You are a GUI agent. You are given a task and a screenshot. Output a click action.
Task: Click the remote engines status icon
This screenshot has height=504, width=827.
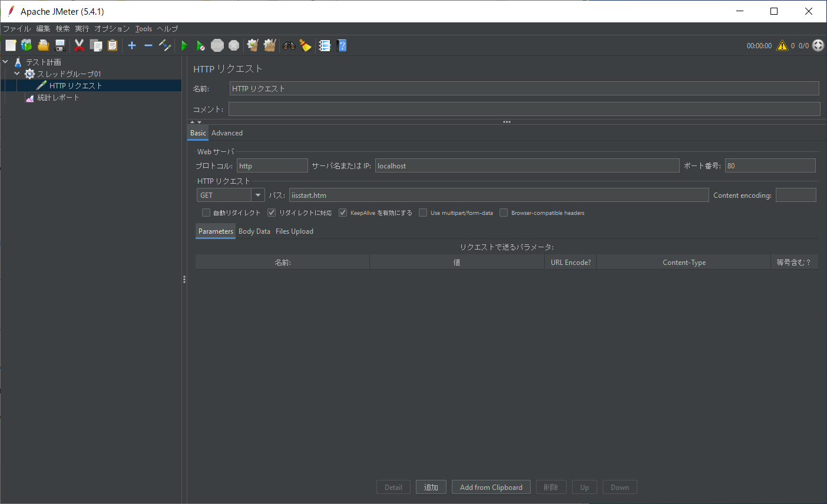pos(818,45)
